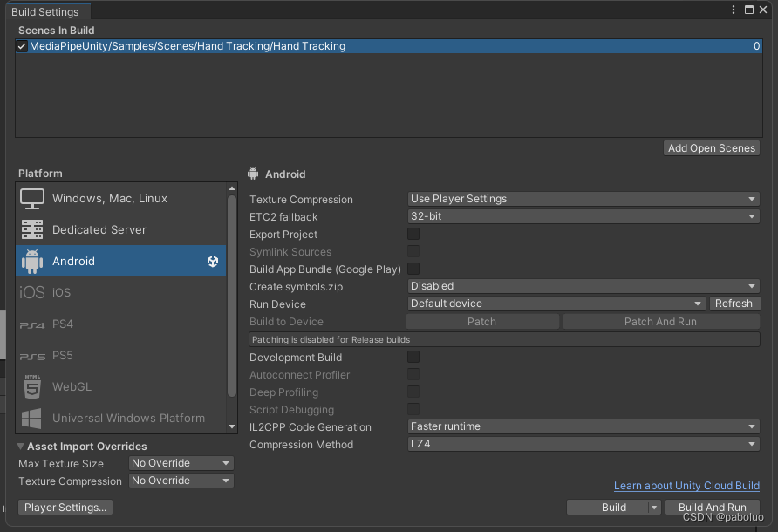The width and height of the screenshot is (778, 532).
Task: Click the Build And Run button
Action: coord(712,508)
